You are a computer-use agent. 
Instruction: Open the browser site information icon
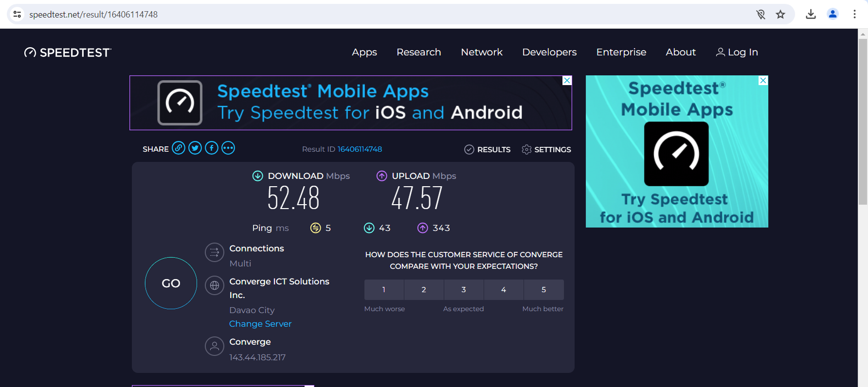click(17, 14)
